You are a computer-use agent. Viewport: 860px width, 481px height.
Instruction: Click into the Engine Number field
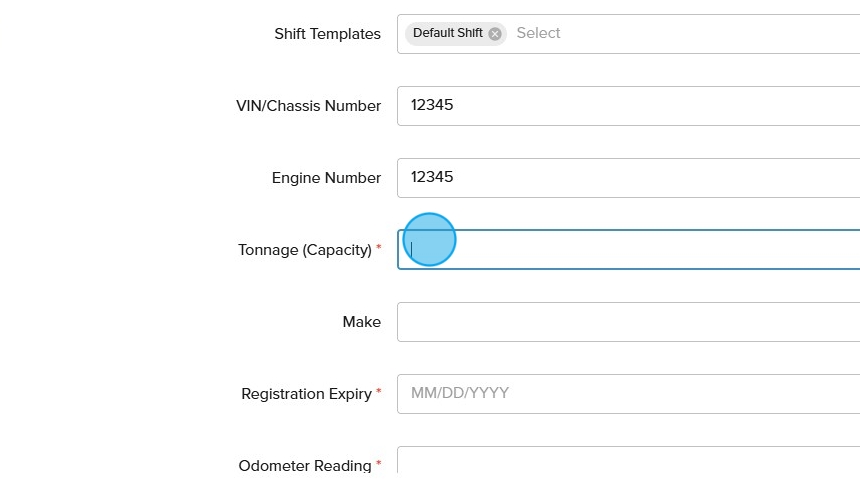click(628, 178)
